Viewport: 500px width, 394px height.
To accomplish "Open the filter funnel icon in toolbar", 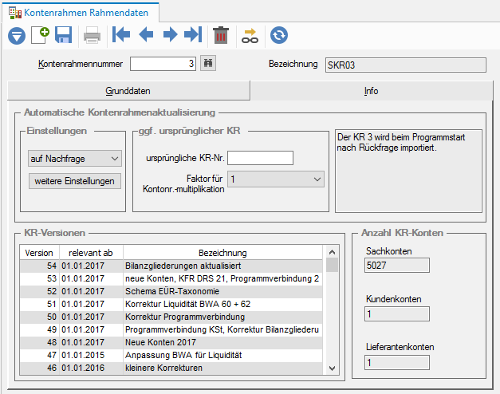I will pos(17,35).
